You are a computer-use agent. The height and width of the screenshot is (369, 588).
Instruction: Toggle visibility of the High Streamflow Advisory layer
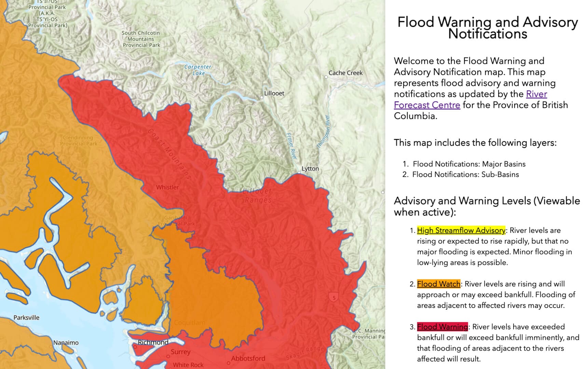461,230
